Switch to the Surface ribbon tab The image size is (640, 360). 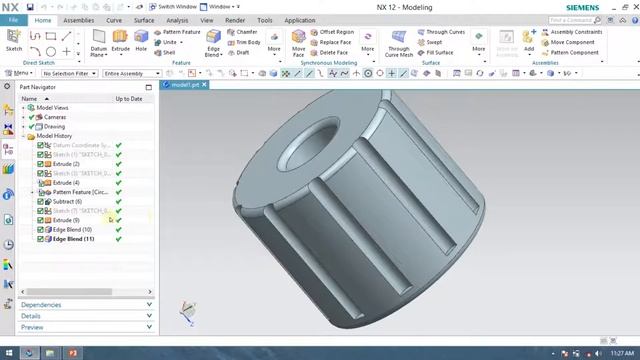coord(144,20)
